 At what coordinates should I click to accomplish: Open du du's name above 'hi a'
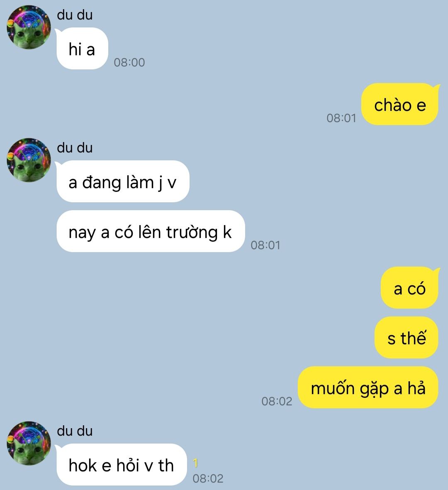pyautogui.click(x=75, y=15)
